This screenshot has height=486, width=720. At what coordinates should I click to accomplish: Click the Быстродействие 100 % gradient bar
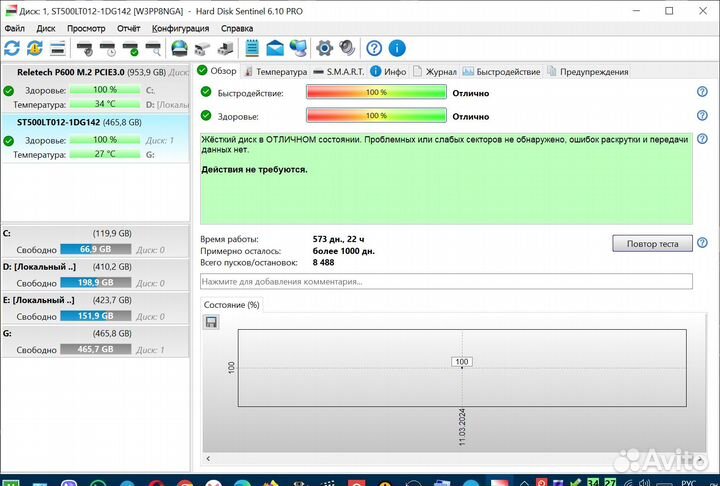pos(376,92)
